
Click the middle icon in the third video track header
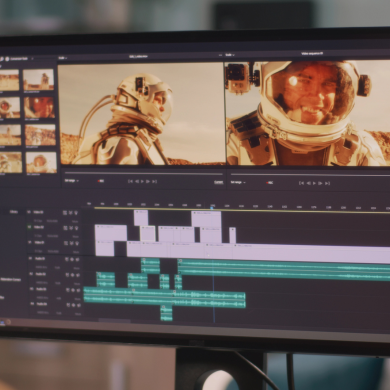(x=71, y=243)
